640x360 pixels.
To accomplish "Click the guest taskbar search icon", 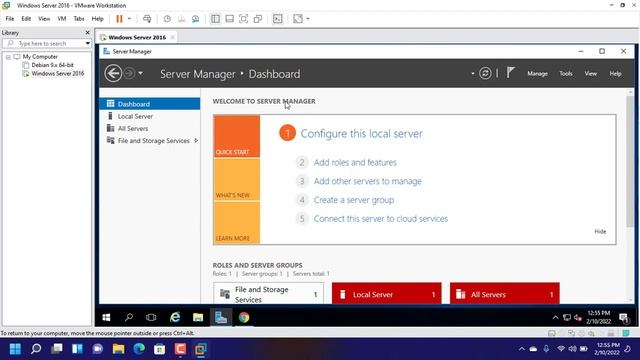I will [x=129, y=318].
